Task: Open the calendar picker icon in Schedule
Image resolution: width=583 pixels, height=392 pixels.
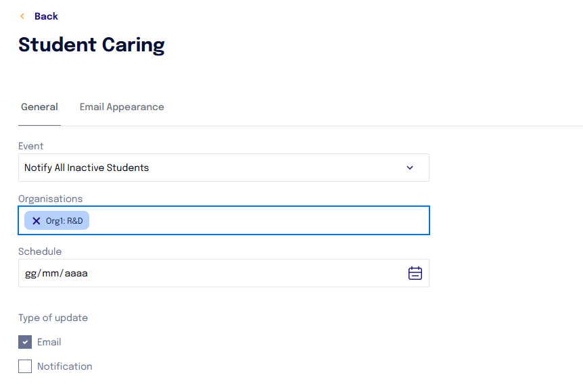Action: click(x=415, y=273)
